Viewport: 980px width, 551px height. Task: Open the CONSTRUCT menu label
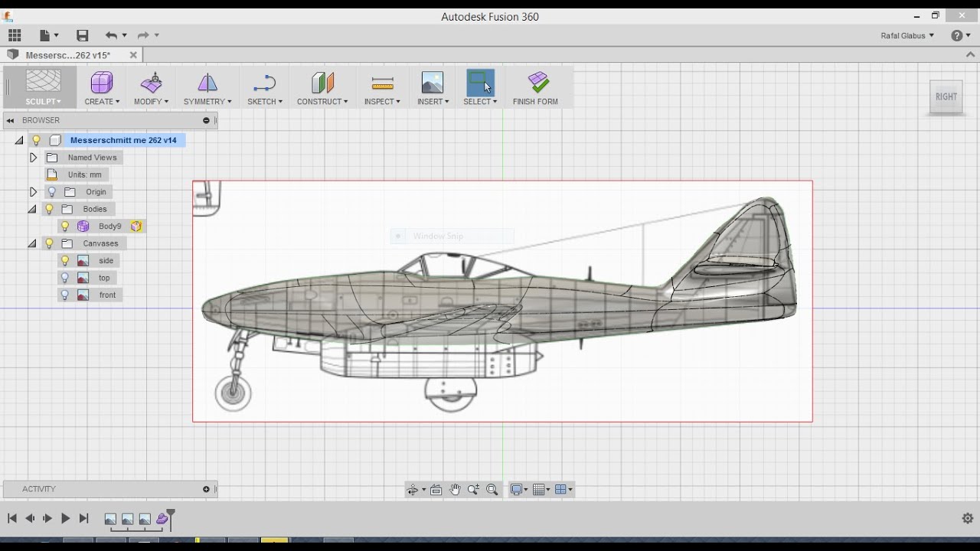[322, 102]
